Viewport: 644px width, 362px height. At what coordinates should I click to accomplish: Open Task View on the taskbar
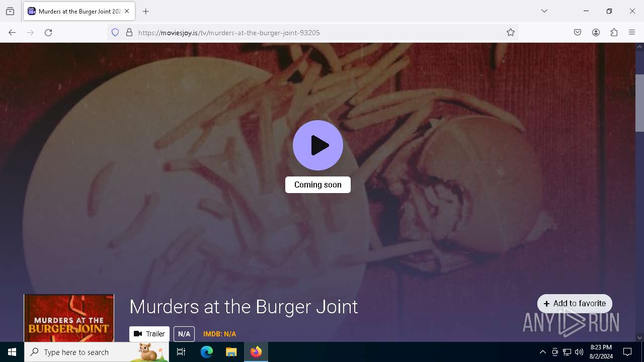[181, 352]
